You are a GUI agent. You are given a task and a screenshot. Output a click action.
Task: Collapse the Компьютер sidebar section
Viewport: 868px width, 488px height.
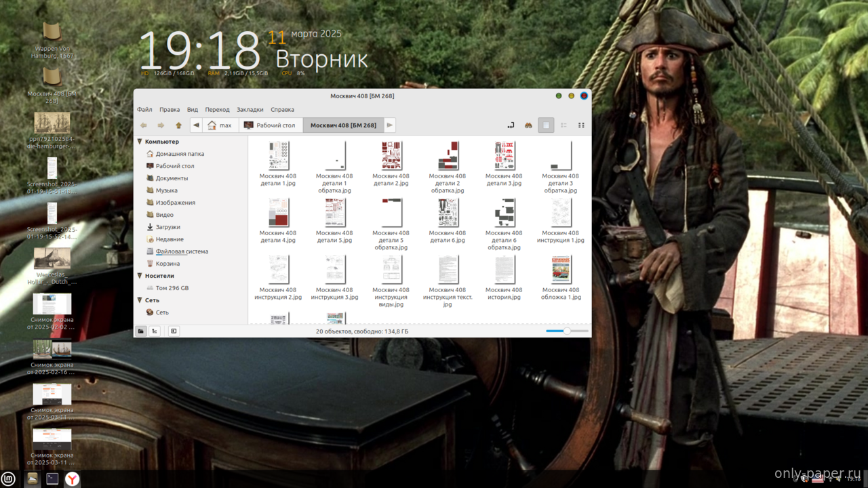click(140, 142)
